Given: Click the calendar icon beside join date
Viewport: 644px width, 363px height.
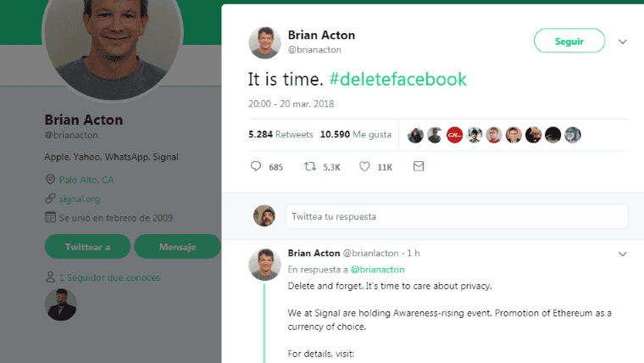Looking at the screenshot, I should click(x=50, y=218).
